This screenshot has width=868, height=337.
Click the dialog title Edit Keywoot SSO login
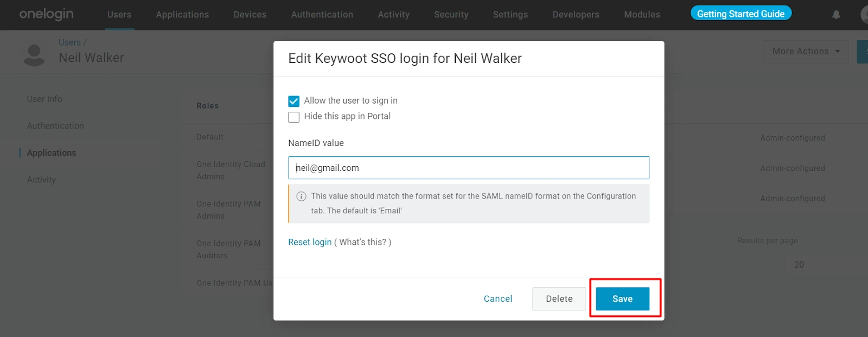(405, 59)
